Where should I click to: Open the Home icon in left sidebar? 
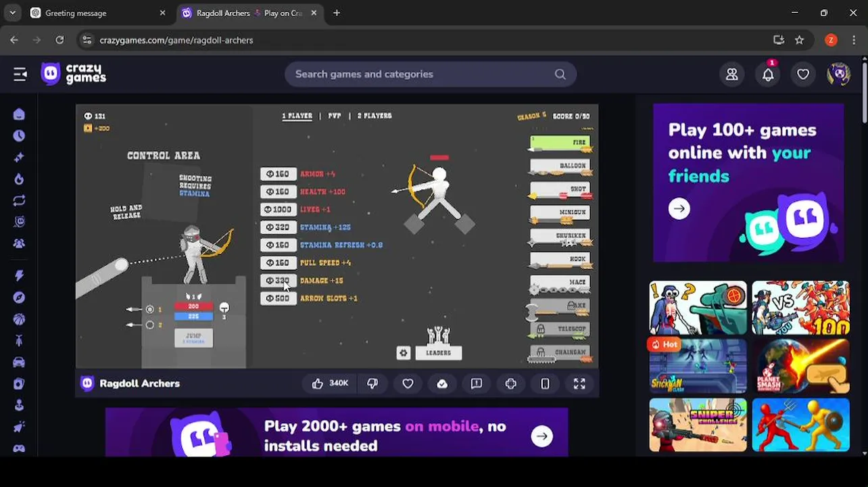19,114
